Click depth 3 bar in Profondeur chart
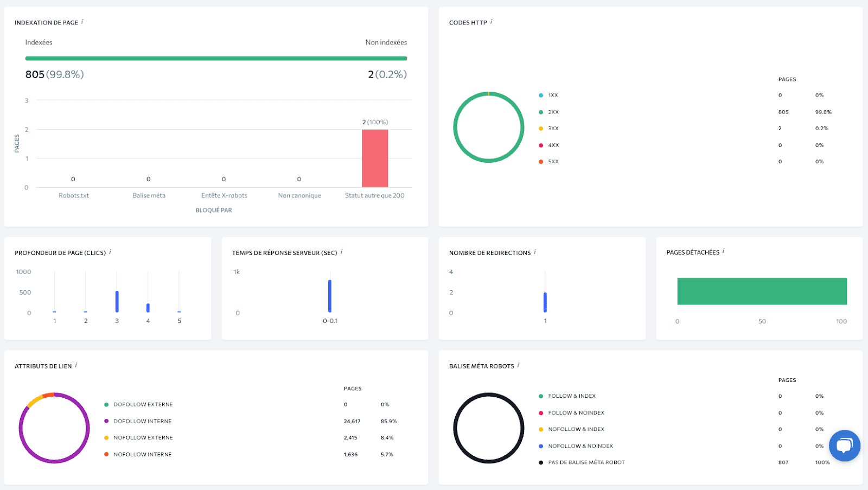This screenshot has height=490, width=868. [x=117, y=302]
